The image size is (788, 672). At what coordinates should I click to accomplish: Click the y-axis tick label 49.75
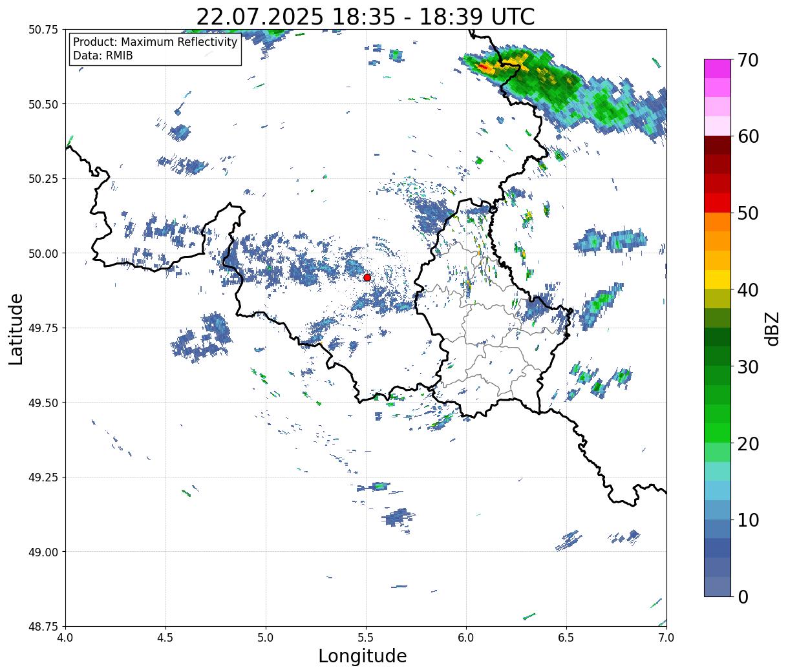pyautogui.click(x=43, y=328)
